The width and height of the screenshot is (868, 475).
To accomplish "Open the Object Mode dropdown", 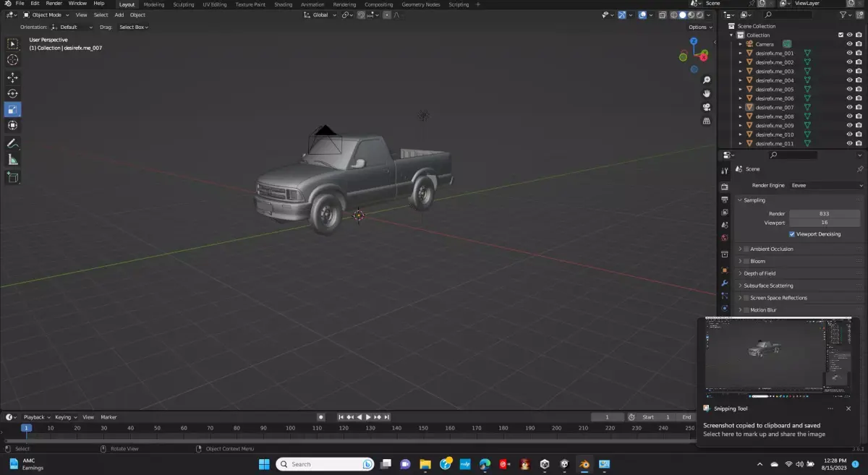I will click(46, 14).
